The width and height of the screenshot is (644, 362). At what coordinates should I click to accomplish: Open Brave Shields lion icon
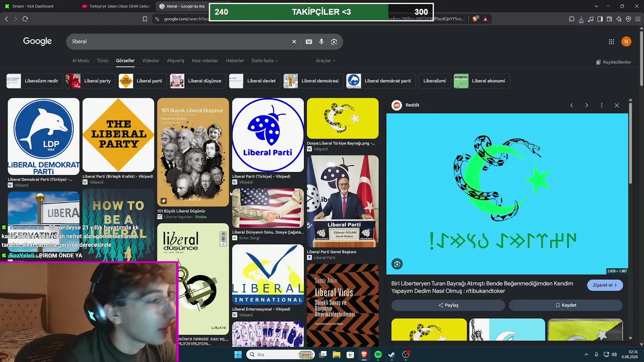point(475,19)
